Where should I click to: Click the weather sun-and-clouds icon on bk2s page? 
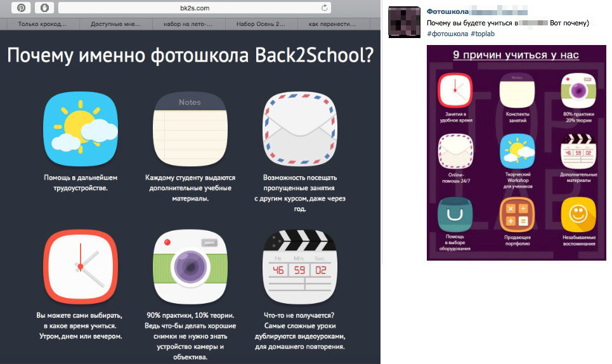coord(81,129)
